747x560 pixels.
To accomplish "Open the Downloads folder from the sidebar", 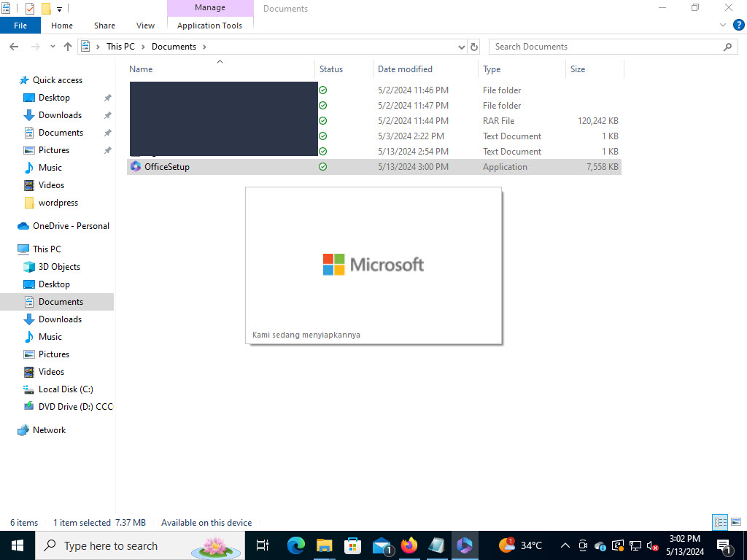I will click(61, 114).
